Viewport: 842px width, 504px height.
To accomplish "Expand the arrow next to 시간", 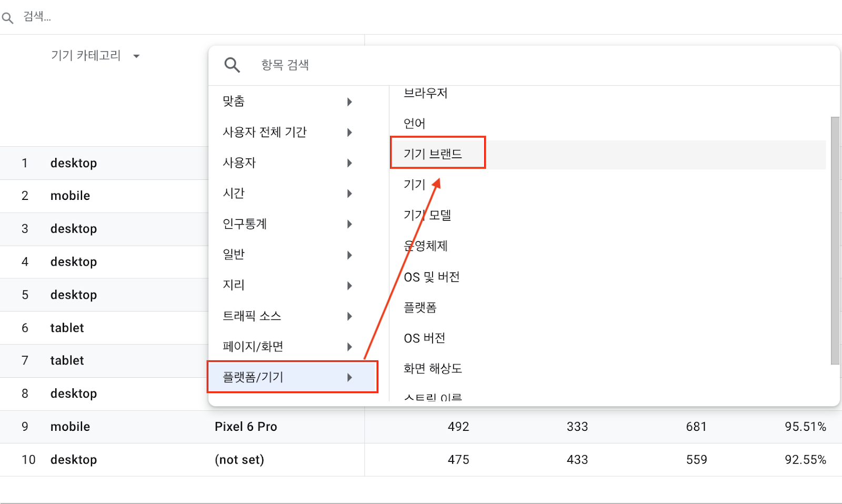I will click(x=349, y=194).
